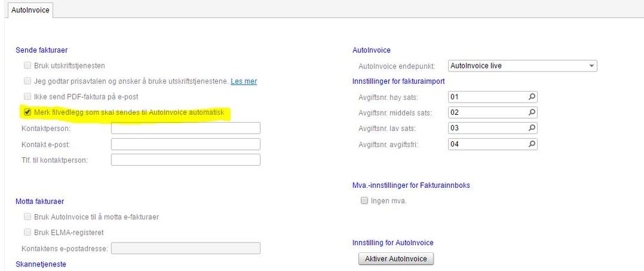
Task: Open lookup icon for Avgiftsnr. avgiftsfri
Action: click(x=531, y=144)
